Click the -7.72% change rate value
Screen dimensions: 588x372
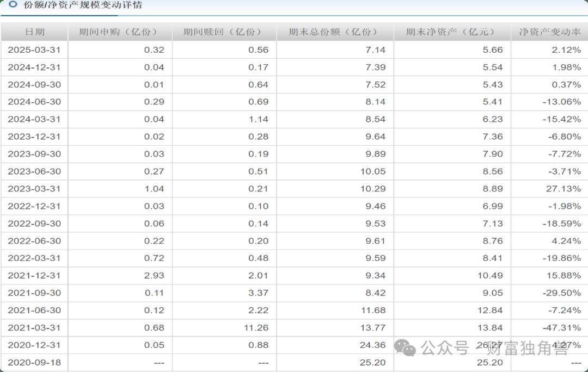pos(565,154)
